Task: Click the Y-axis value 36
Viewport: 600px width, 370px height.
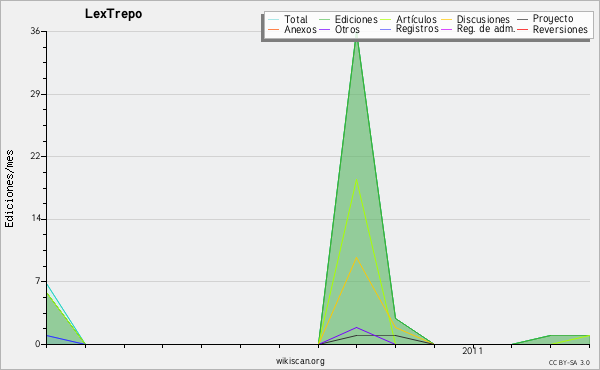Action: pos(35,31)
